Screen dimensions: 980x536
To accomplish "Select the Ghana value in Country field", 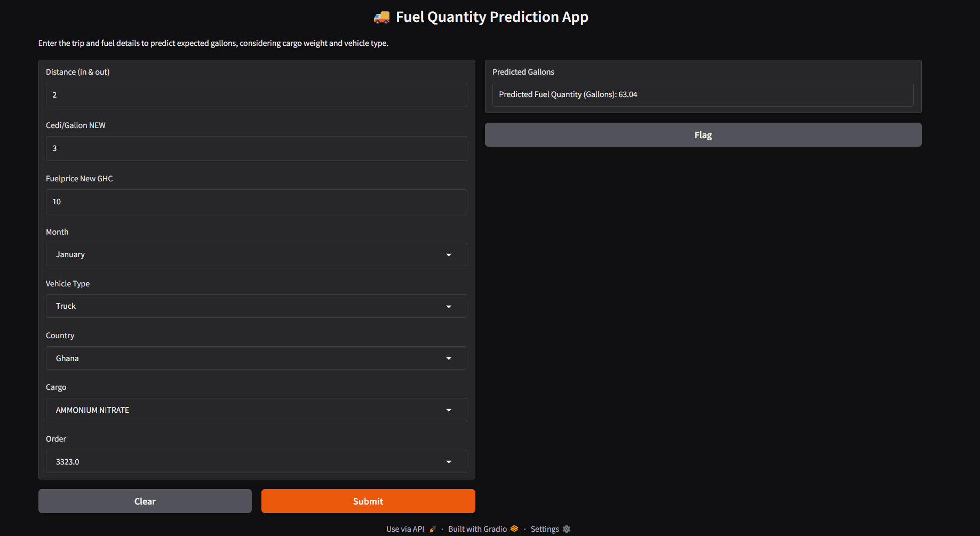I will [x=67, y=358].
